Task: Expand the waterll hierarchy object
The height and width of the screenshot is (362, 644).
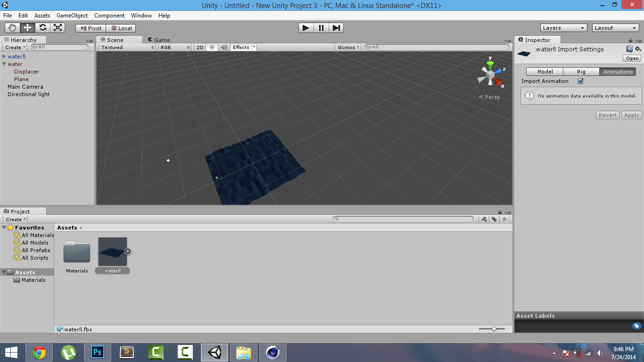Action: click(x=4, y=57)
